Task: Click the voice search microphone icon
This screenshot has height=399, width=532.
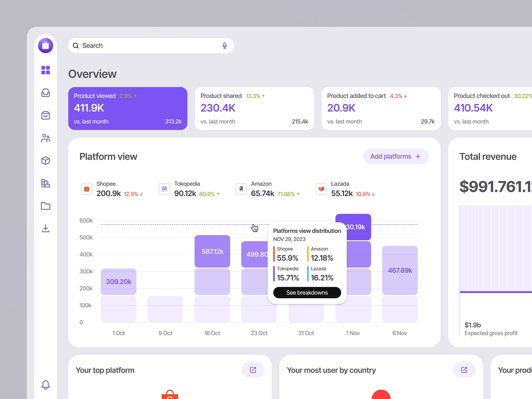Action: click(x=224, y=45)
